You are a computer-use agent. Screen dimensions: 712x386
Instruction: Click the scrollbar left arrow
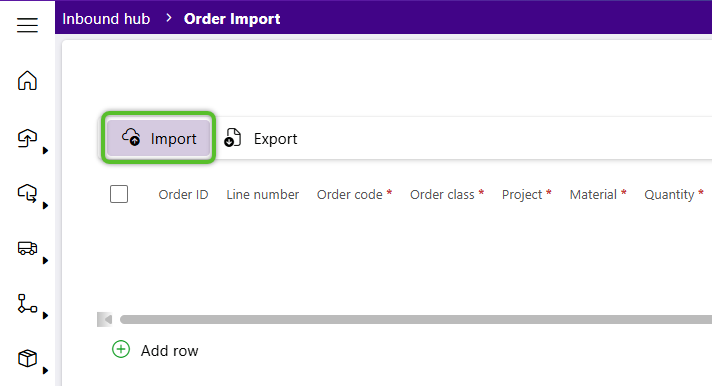coord(105,320)
